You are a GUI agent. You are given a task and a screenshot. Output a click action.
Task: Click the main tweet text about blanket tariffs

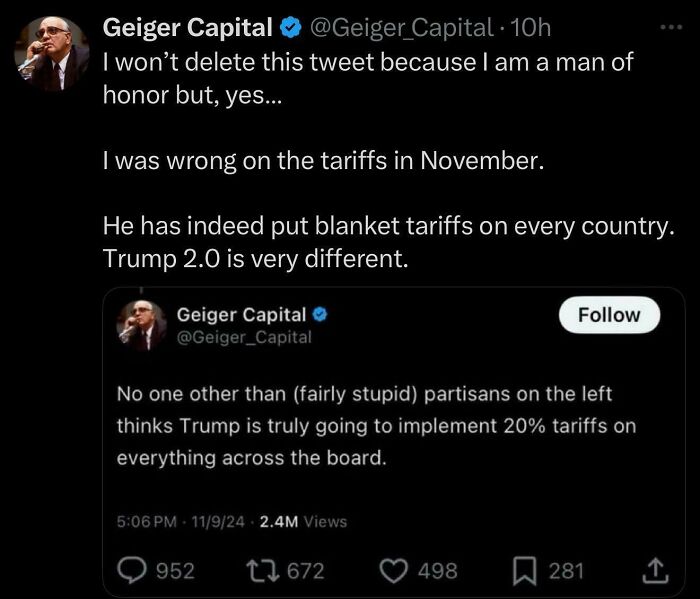tap(385, 226)
